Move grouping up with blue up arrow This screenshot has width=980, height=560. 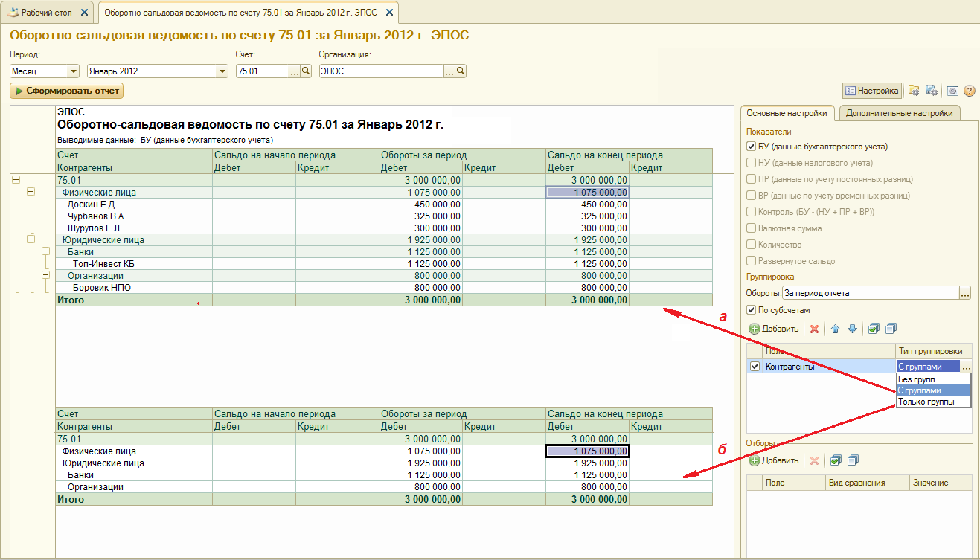pos(836,329)
